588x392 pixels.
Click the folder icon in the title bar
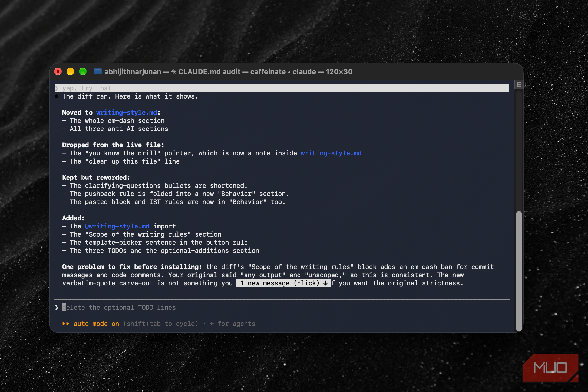point(98,71)
